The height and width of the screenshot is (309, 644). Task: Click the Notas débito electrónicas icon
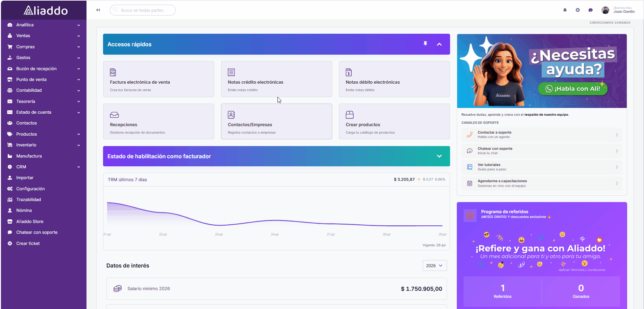349,72
